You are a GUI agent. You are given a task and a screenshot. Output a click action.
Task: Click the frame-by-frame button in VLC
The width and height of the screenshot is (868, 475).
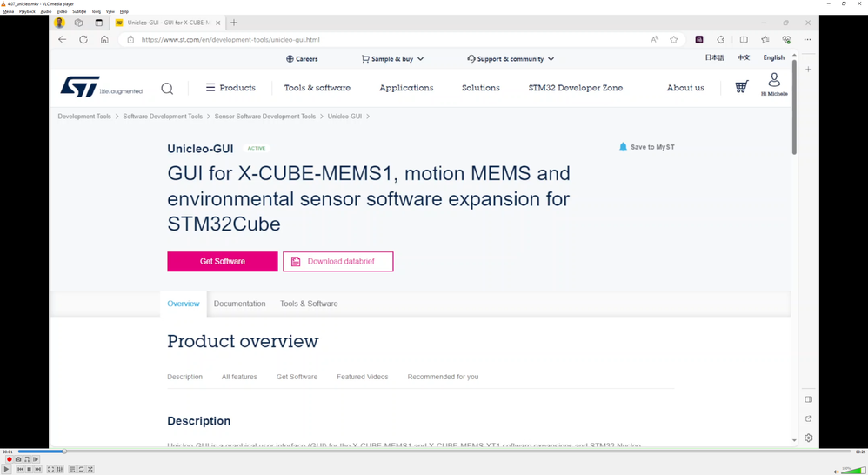pyautogui.click(x=36, y=459)
